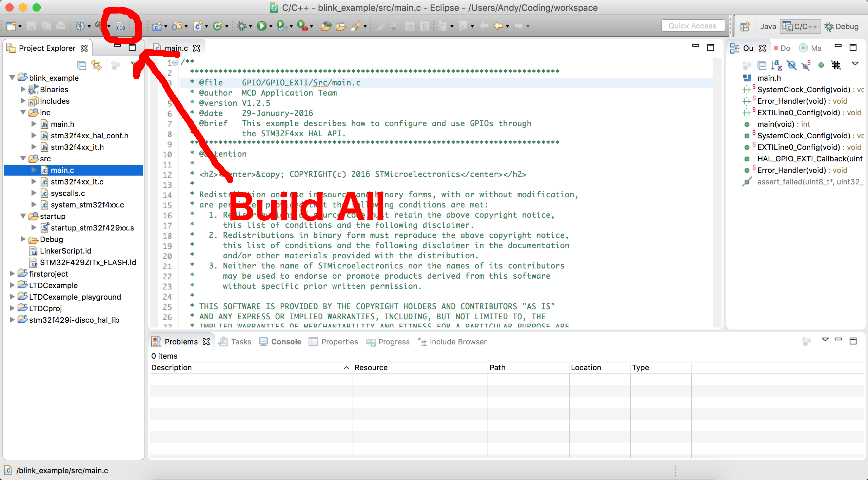Expand the Includes node

(23, 101)
